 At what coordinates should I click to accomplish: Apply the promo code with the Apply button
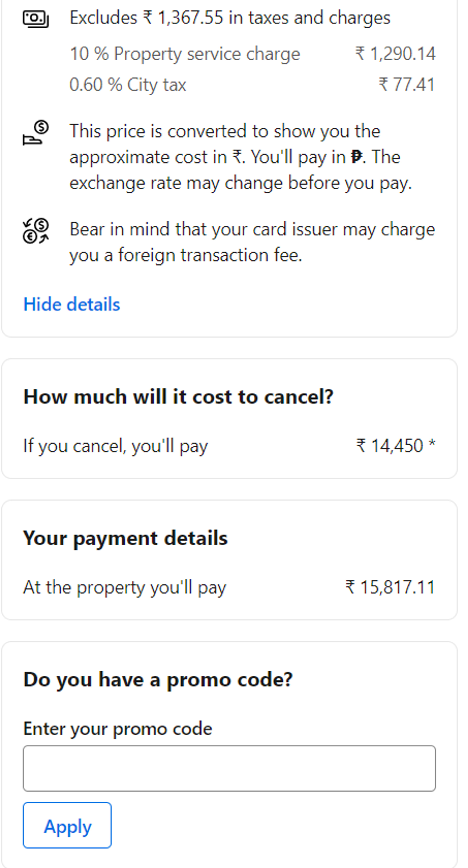coord(67,825)
